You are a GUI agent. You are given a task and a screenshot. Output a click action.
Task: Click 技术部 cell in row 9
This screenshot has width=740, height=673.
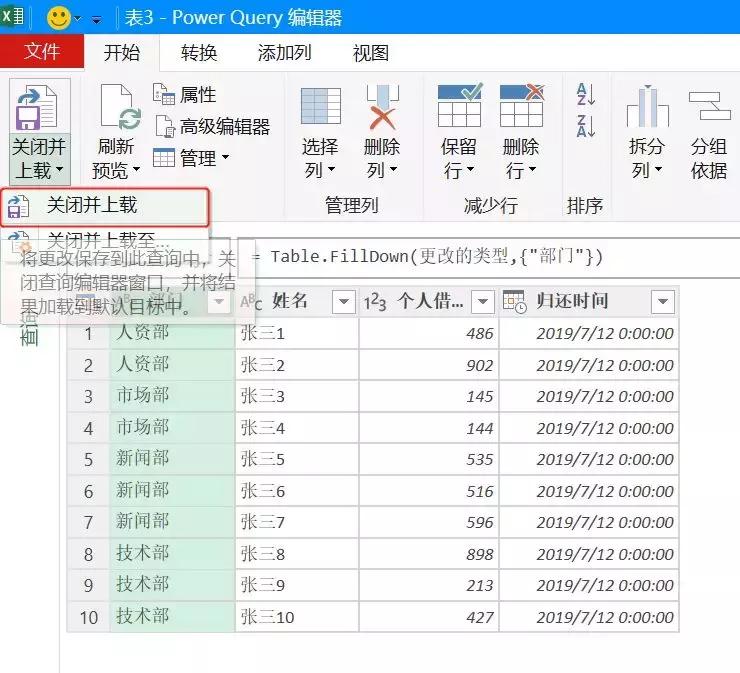pyautogui.click(x=172, y=585)
